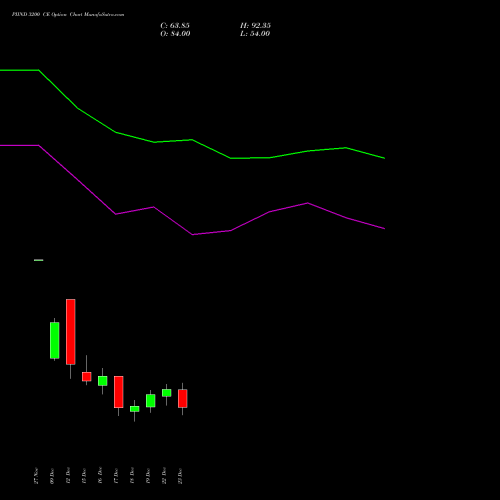This screenshot has width=500, height=500.
Task: Select the 27 Nov date label
Action: coord(36,476)
